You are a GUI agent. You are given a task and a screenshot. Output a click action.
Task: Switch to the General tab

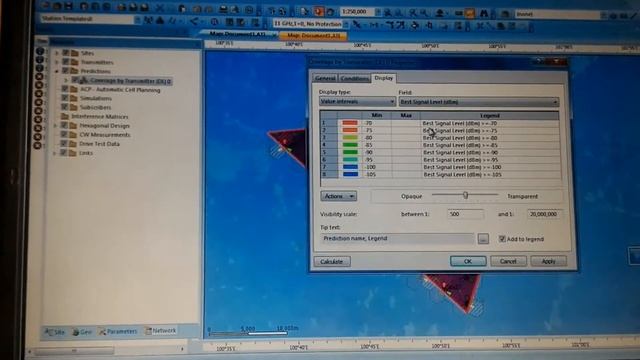click(325, 78)
